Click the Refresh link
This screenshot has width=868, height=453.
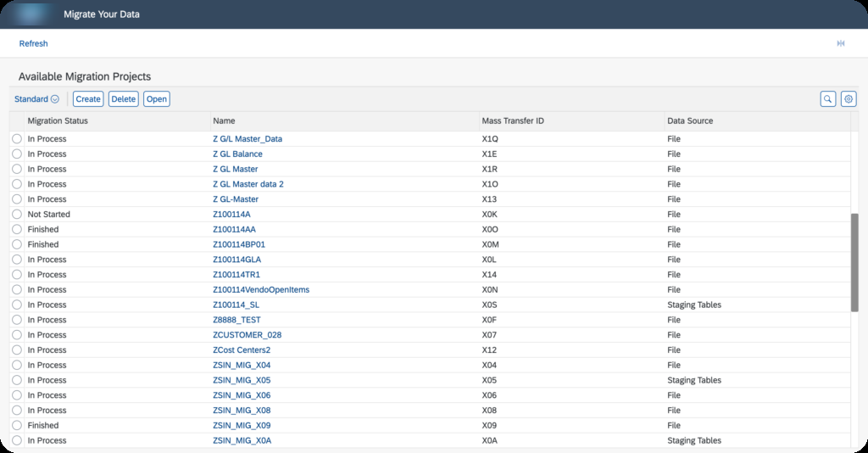pyautogui.click(x=33, y=43)
